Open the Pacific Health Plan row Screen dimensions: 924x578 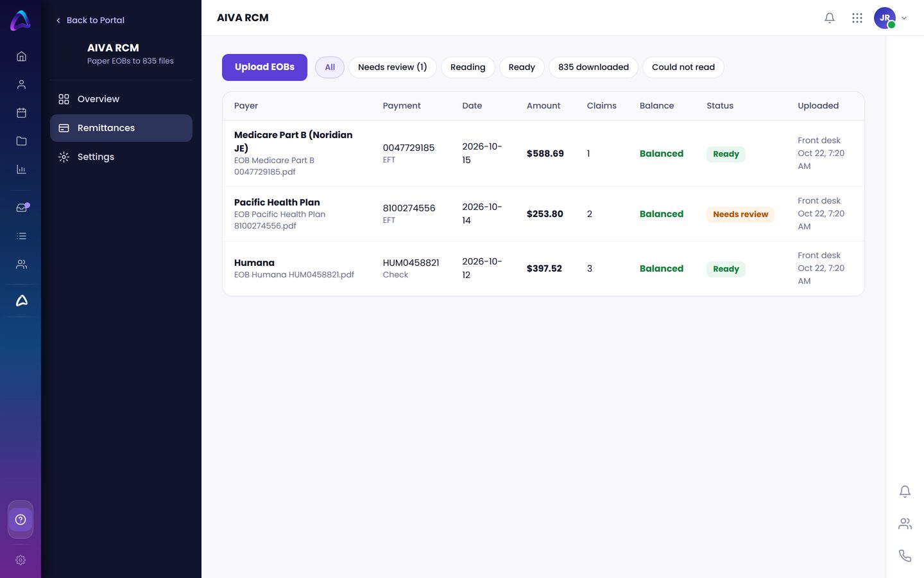543,214
